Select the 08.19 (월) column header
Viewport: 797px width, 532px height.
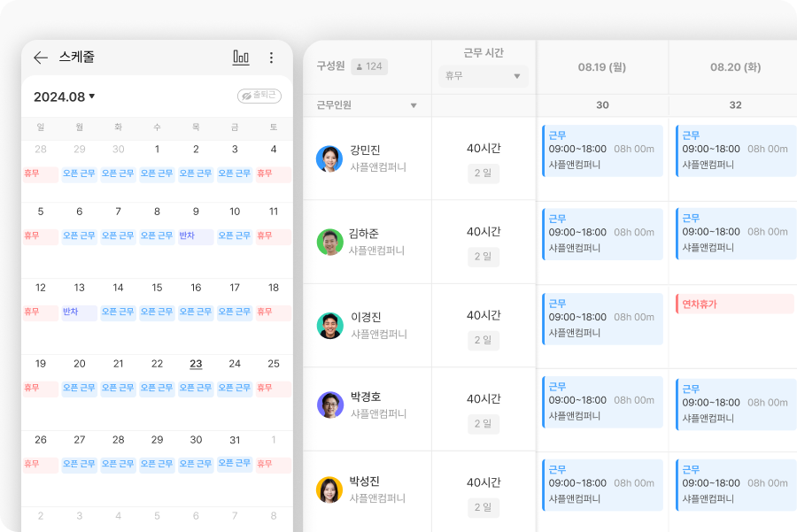602,67
